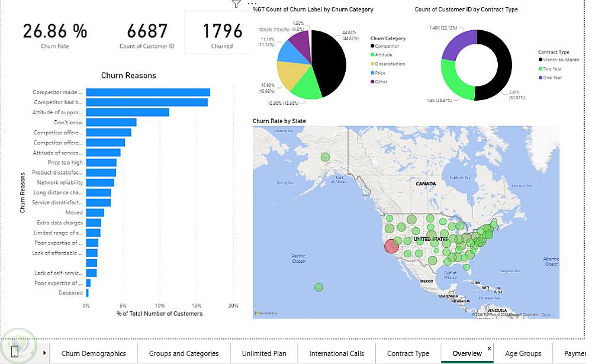The image size is (592, 364).
Task: Select the 'Lack of affordable ...' bar
Action: pyautogui.click(x=92, y=253)
